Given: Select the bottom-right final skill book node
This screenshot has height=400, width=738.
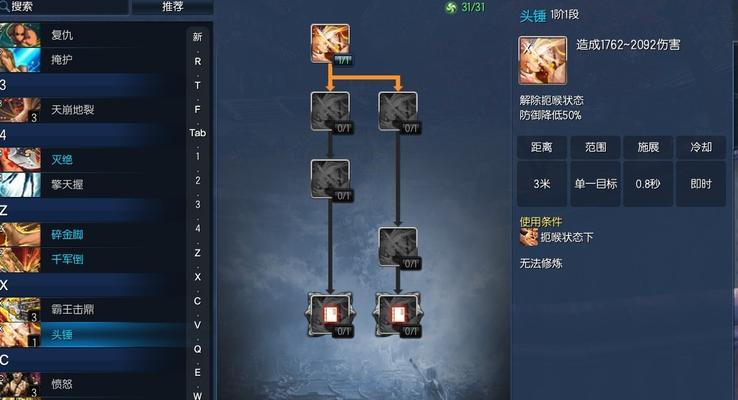Looking at the screenshot, I should pyautogui.click(x=398, y=315).
